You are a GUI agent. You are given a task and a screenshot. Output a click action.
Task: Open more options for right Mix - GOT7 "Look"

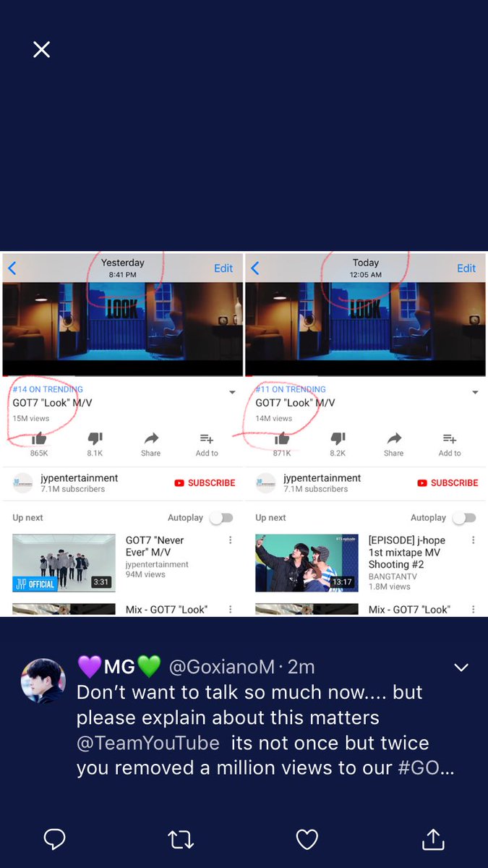474,610
